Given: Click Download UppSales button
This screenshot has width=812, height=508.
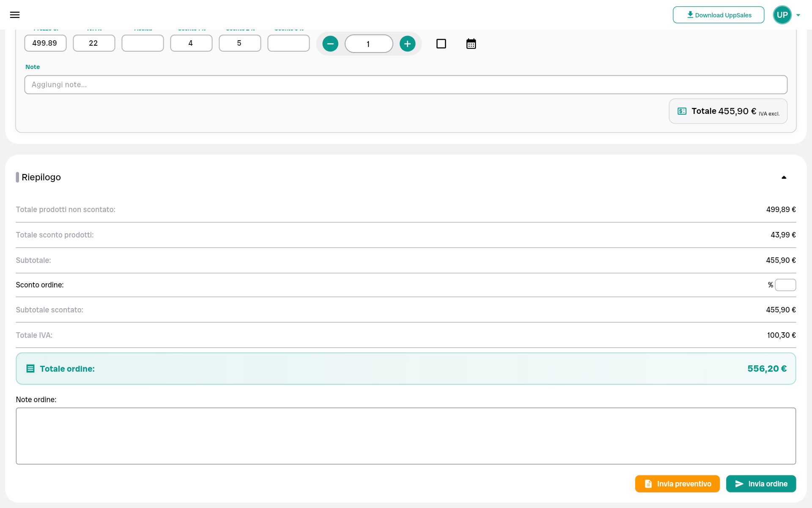Looking at the screenshot, I should [x=718, y=15].
